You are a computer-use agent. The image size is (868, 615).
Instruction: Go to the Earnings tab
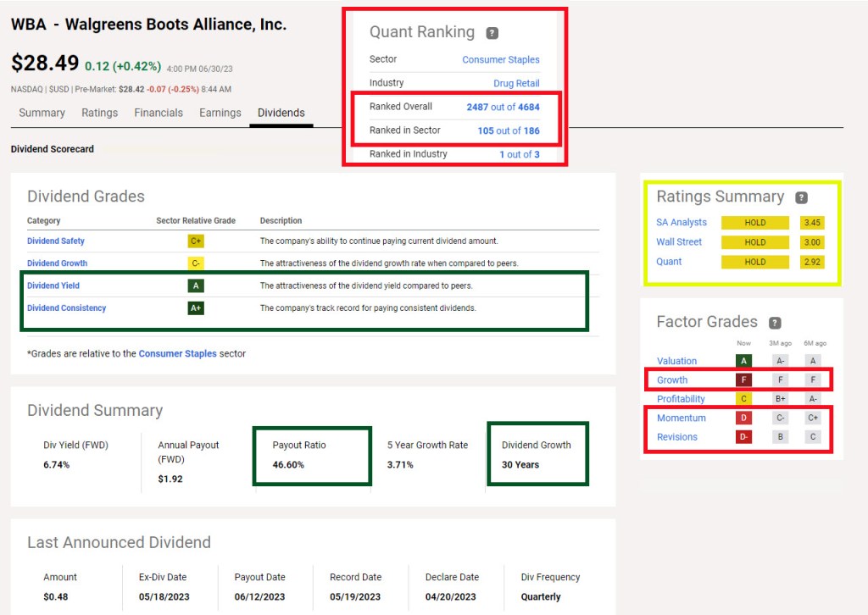click(220, 113)
